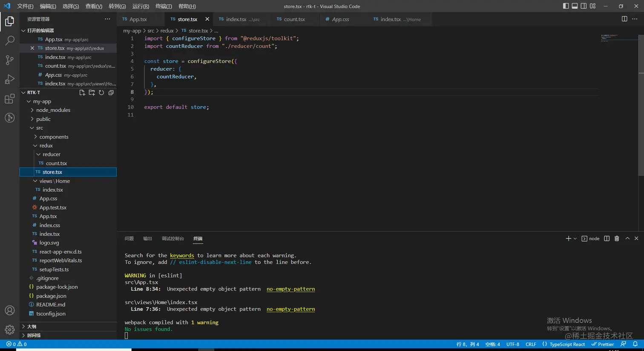Open package.json in file tree
This screenshot has height=351, width=644.
51,296
